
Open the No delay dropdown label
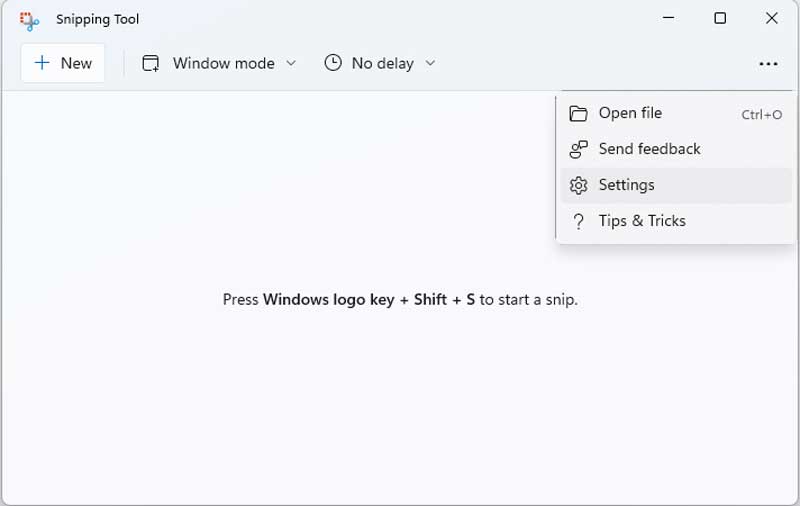(x=383, y=63)
